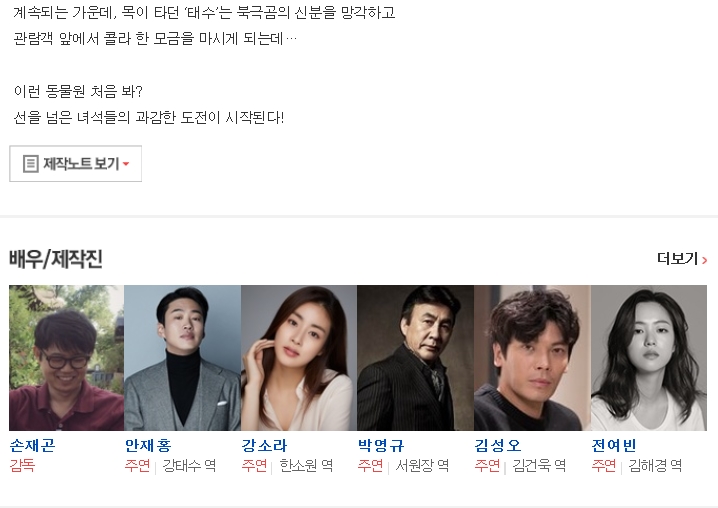
Task: Click the 김성오 name link
Action: (x=498, y=445)
